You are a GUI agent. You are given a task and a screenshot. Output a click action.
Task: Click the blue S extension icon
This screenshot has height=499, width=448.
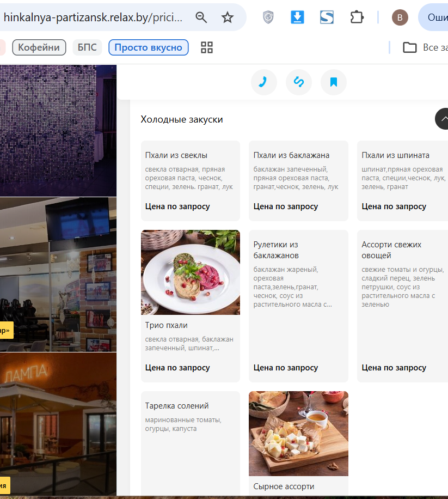pyautogui.click(x=327, y=17)
